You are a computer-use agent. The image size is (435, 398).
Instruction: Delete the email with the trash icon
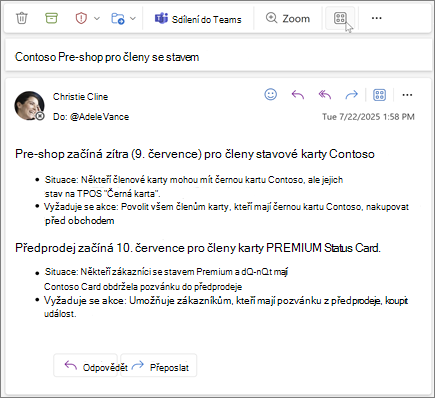click(22, 18)
